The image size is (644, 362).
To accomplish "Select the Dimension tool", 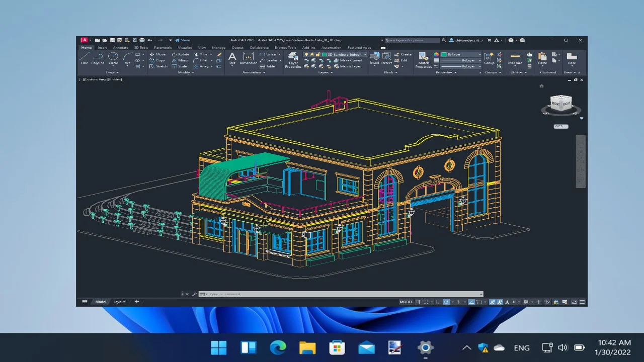I will [248, 58].
